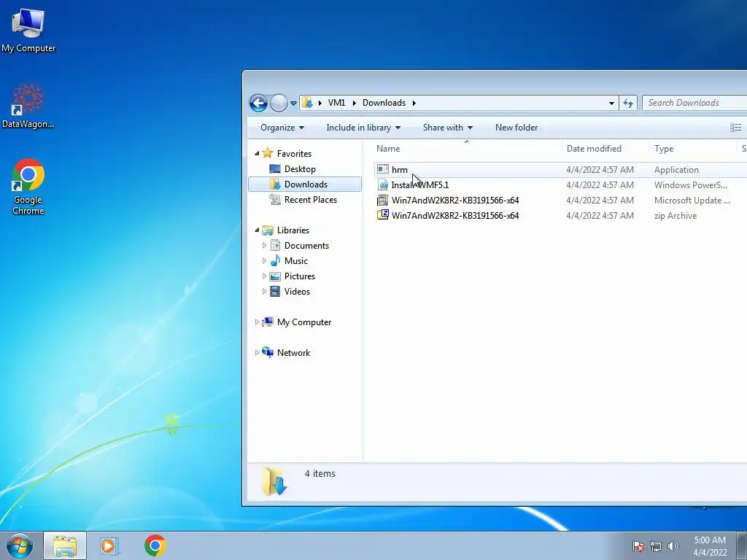Select the Favorites star icon

point(268,153)
